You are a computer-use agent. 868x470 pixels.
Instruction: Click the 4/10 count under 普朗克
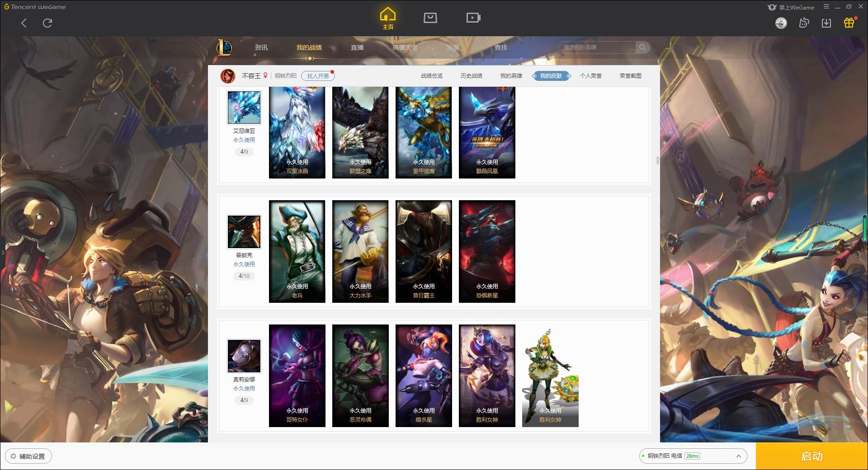click(x=244, y=276)
